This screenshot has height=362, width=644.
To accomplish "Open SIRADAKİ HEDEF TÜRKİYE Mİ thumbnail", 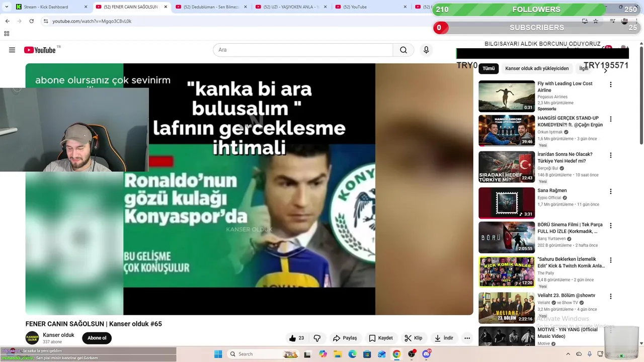I will coord(507,167).
